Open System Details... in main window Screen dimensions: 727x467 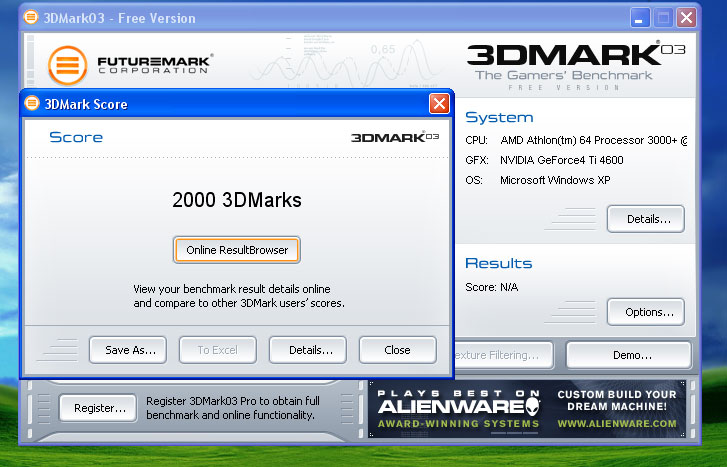click(645, 218)
